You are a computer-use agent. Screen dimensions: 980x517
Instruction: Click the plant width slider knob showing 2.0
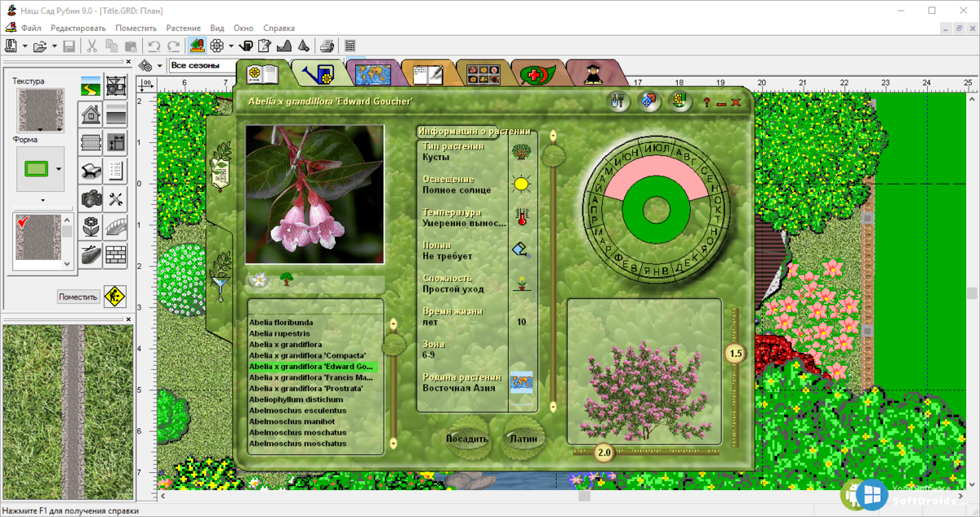pyautogui.click(x=604, y=452)
